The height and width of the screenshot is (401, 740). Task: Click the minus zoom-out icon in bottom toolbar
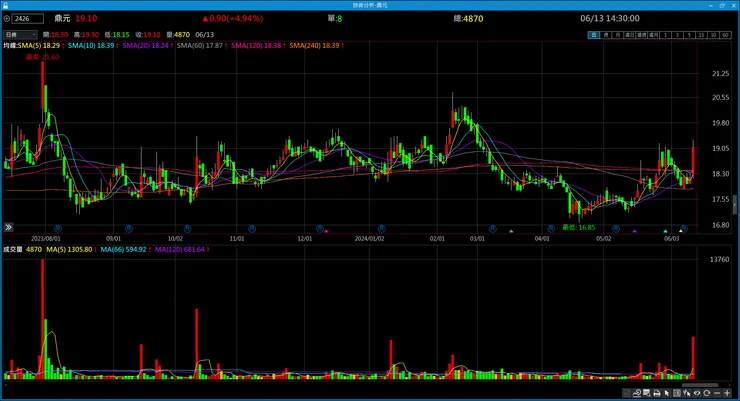(717, 393)
